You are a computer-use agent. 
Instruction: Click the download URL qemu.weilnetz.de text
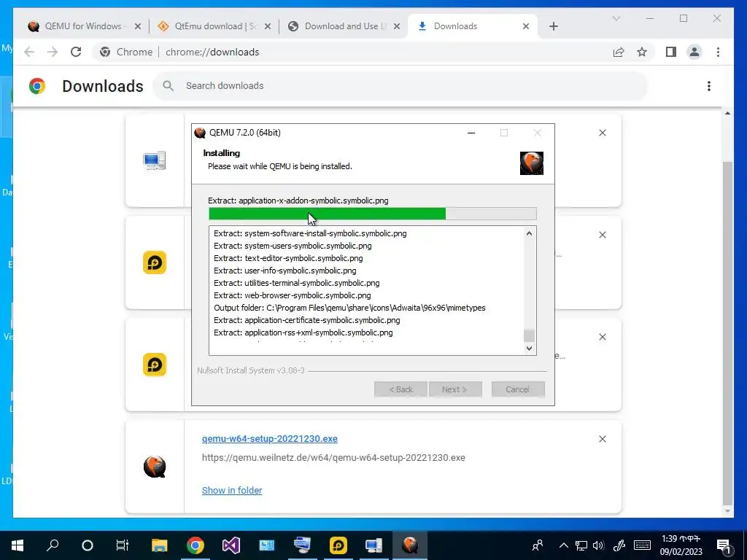(333, 458)
